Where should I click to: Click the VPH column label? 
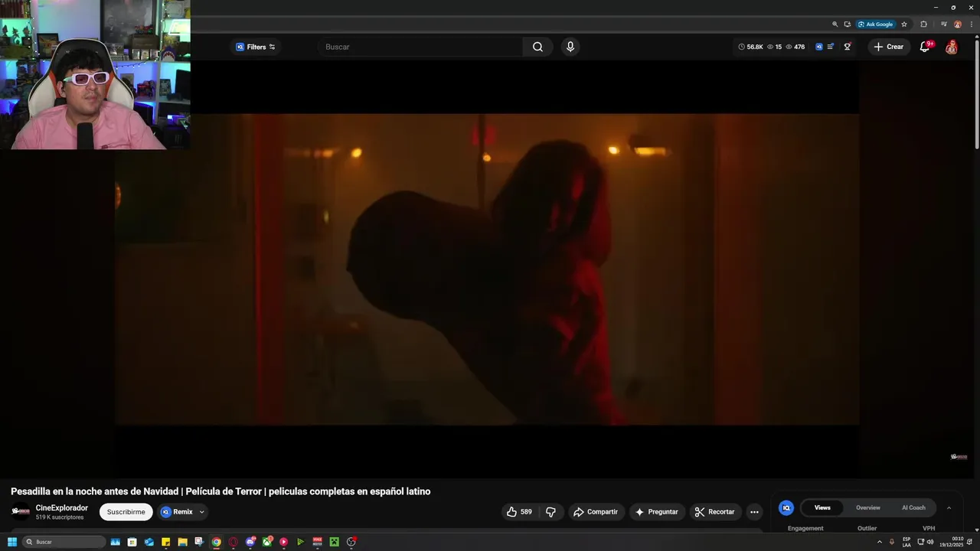[x=929, y=528]
